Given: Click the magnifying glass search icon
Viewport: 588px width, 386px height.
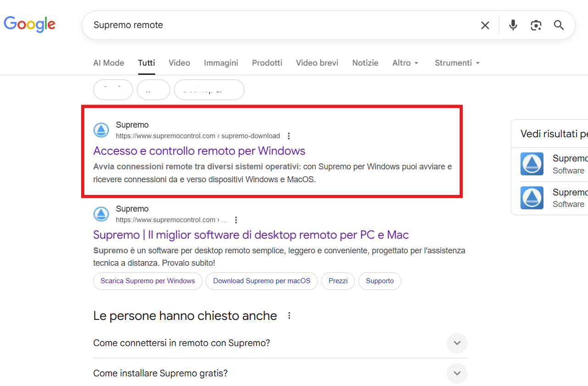Looking at the screenshot, I should pyautogui.click(x=559, y=25).
